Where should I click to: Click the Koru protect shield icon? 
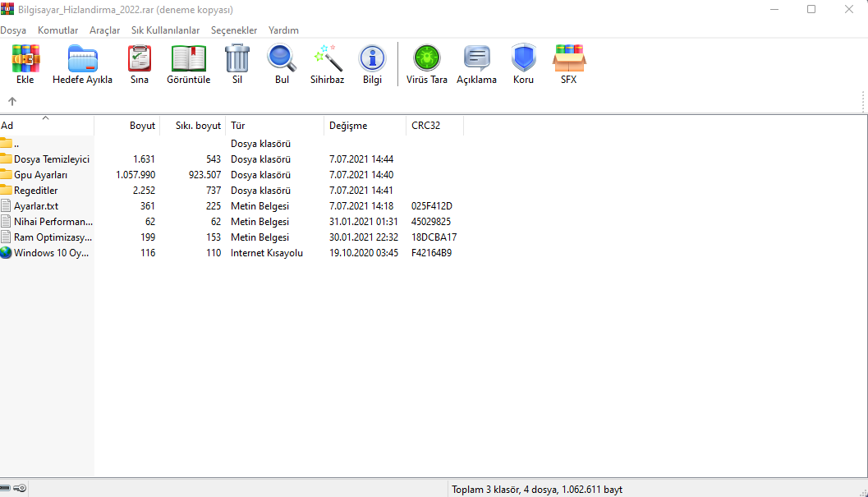tap(524, 58)
